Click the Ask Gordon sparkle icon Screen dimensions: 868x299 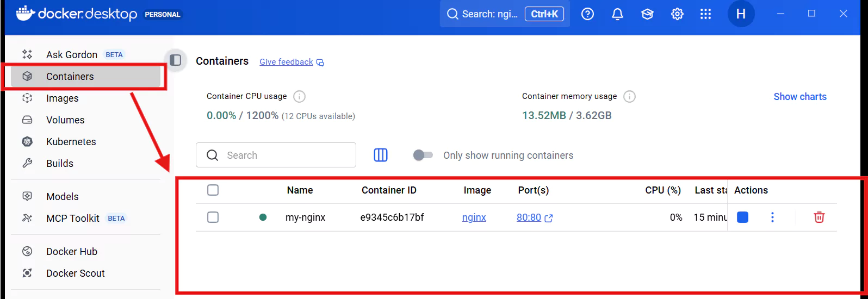coord(27,54)
